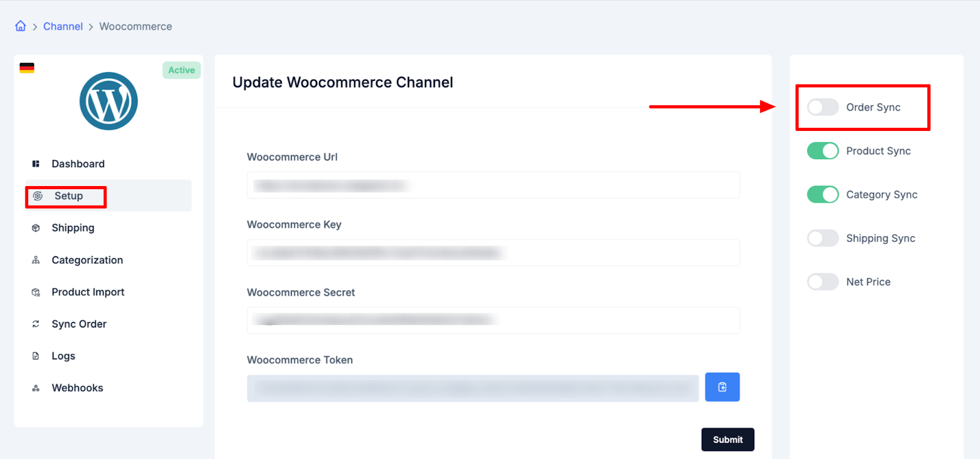The image size is (980, 459).
Task: Click the Net Price label
Action: pos(869,282)
